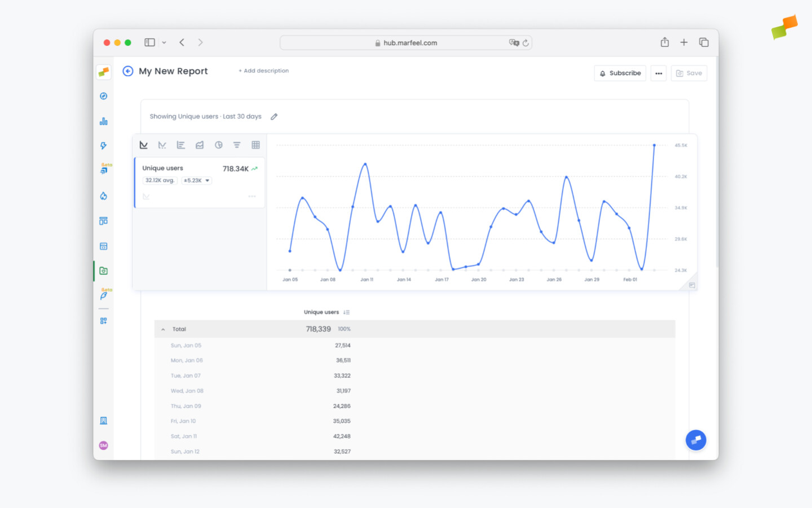The height and width of the screenshot is (508, 812).
Task: Open the Unique users metric options menu
Action: [252, 196]
